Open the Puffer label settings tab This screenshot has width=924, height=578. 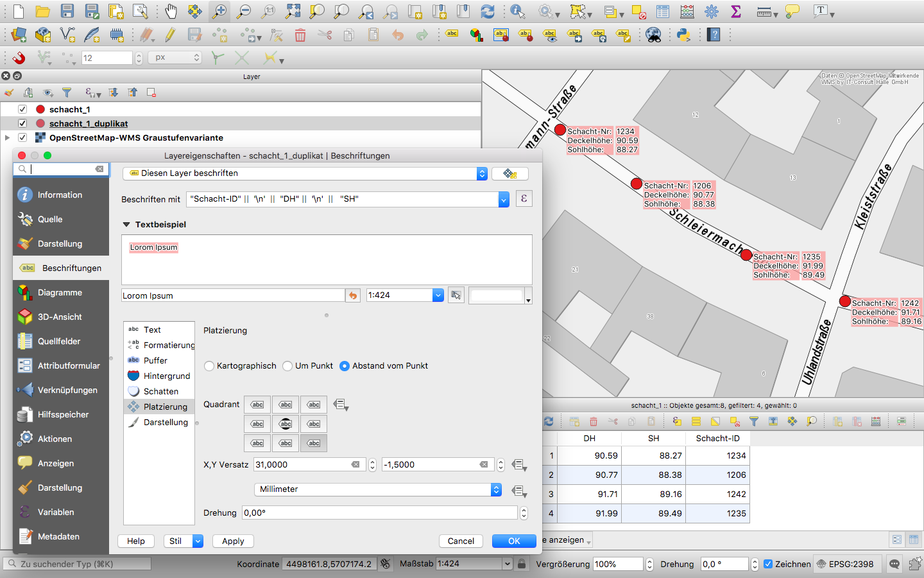pyautogui.click(x=155, y=360)
